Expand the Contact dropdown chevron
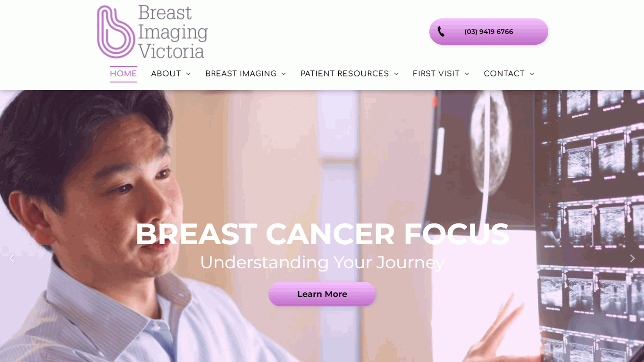644x362 pixels. point(532,74)
